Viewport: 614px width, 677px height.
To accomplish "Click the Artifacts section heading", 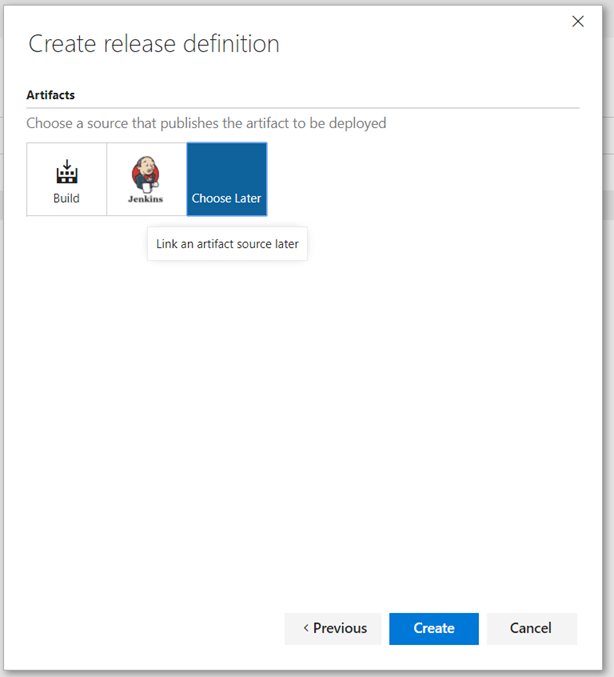I will pyautogui.click(x=51, y=95).
